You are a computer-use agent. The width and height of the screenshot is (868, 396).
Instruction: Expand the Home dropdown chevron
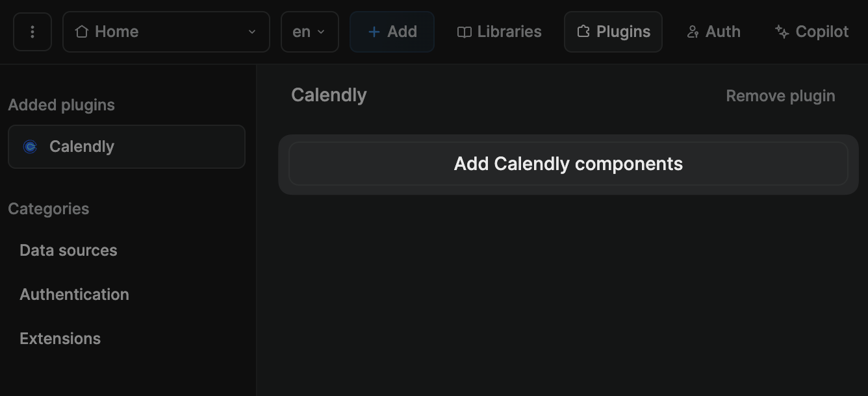(x=252, y=31)
